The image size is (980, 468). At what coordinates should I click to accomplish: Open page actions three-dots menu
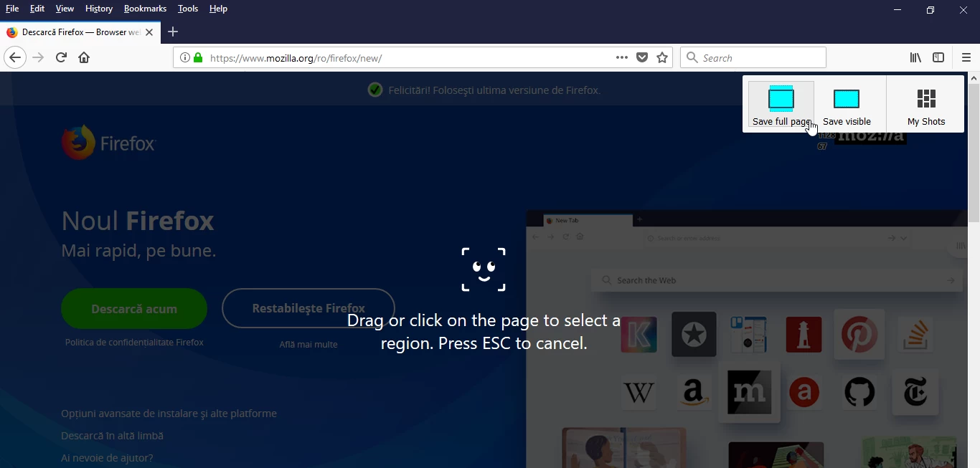click(622, 57)
